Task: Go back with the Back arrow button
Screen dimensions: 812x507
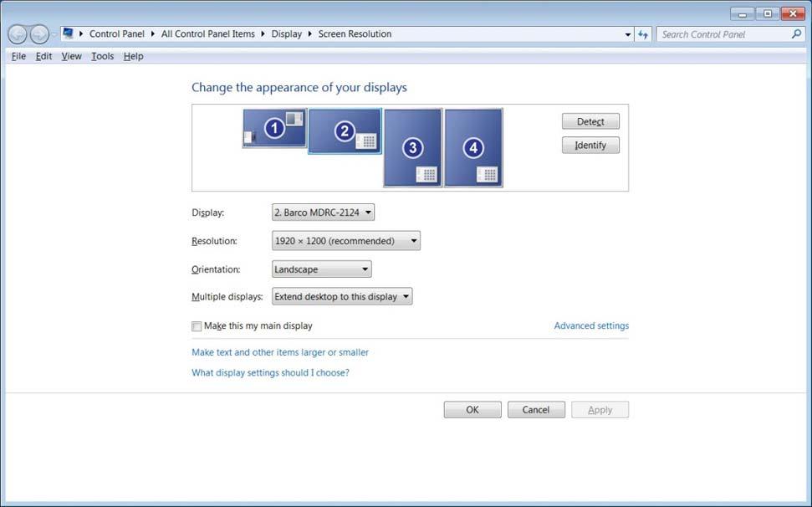Action: 18,34
